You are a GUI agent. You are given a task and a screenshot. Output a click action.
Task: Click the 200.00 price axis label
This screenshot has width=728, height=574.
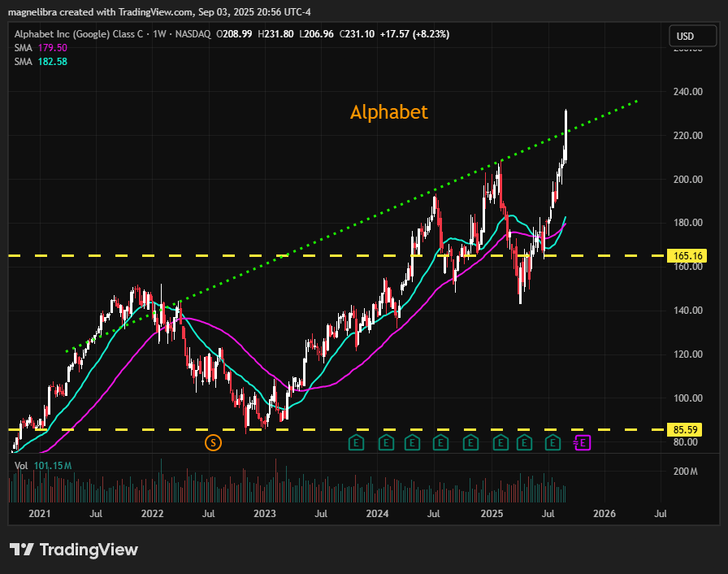688,179
